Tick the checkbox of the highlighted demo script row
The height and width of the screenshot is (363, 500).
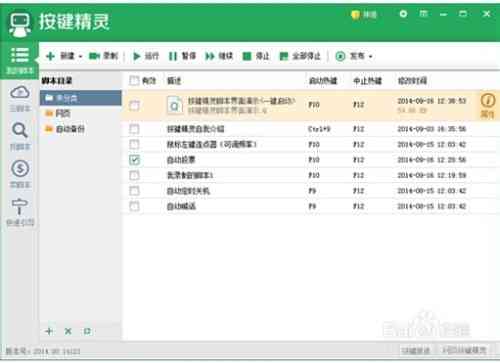click(x=134, y=105)
